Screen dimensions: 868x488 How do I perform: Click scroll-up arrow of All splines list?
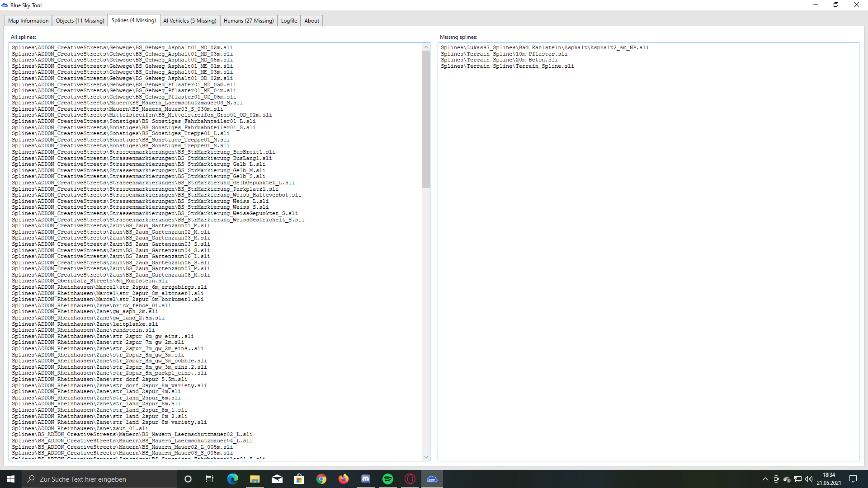point(426,47)
